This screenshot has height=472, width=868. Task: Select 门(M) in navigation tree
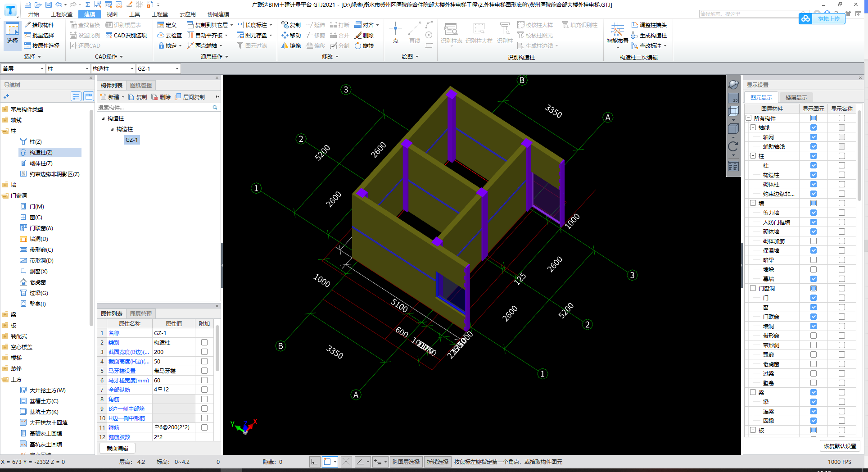point(36,206)
